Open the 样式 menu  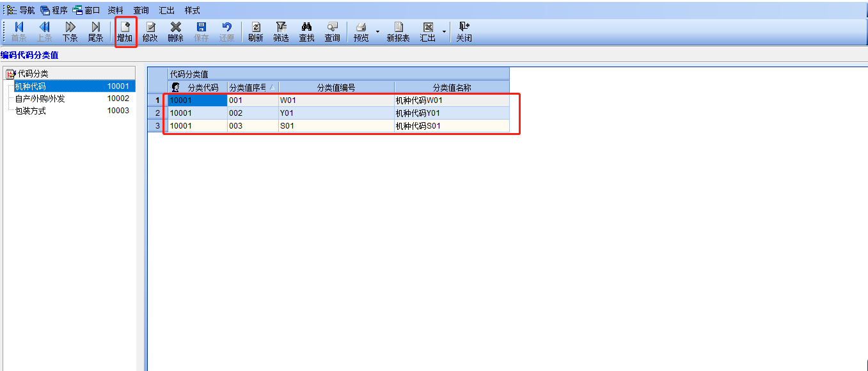[193, 10]
